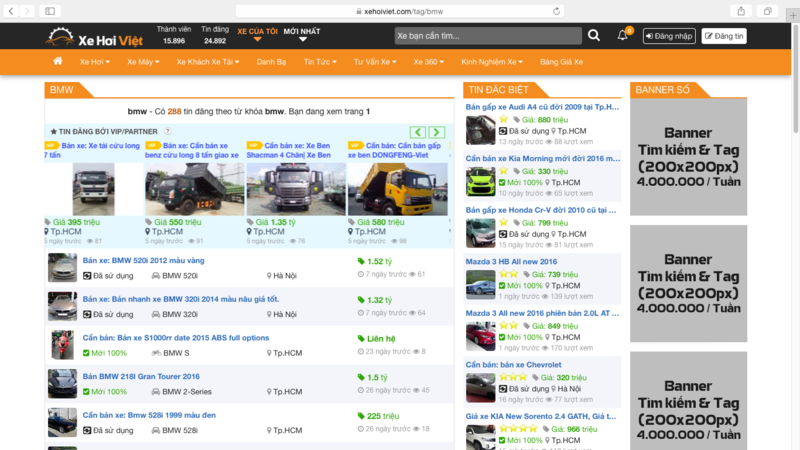Open link Bán gấp xe Honda Cr-V 2010
Image resolution: width=800 pixels, height=450 pixels.
point(541,210)
